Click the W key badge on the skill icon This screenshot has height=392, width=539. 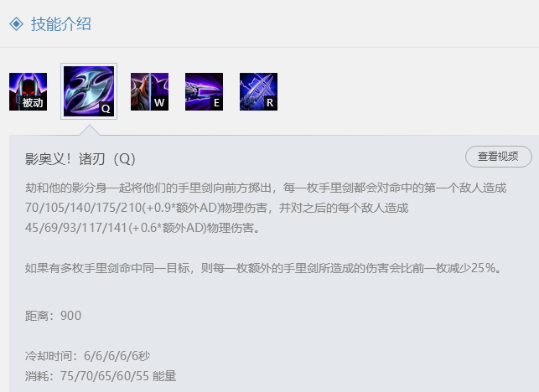click(159, 103)
